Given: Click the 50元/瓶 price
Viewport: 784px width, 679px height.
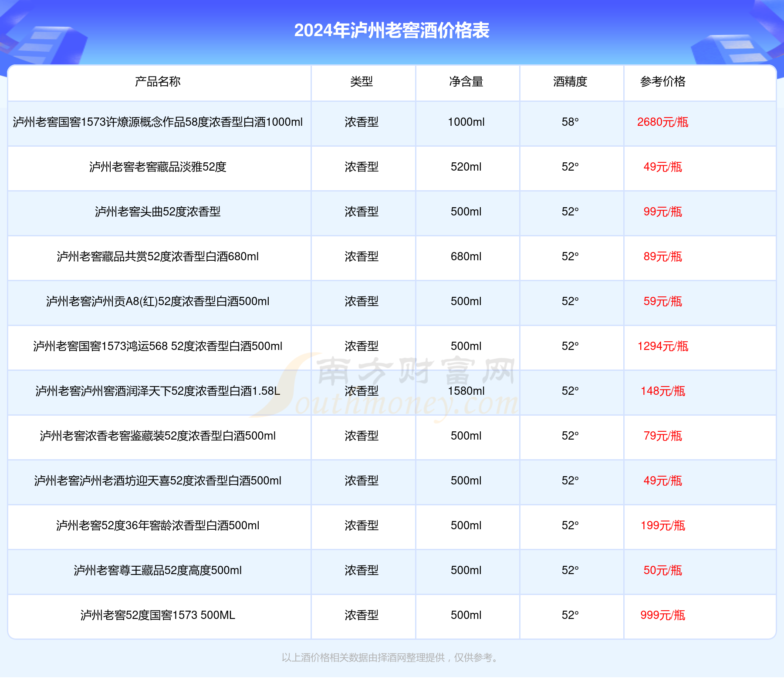Looking at the screenshot, I should click(662, 571).
